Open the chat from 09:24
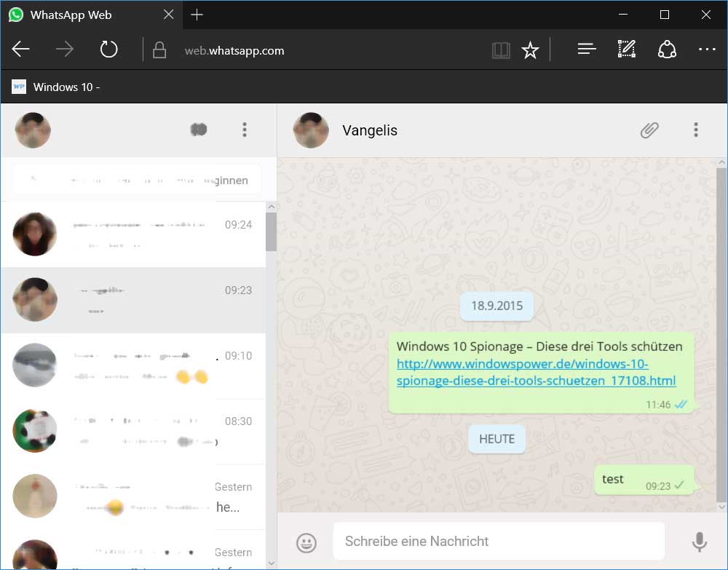 tap(133, 234)
